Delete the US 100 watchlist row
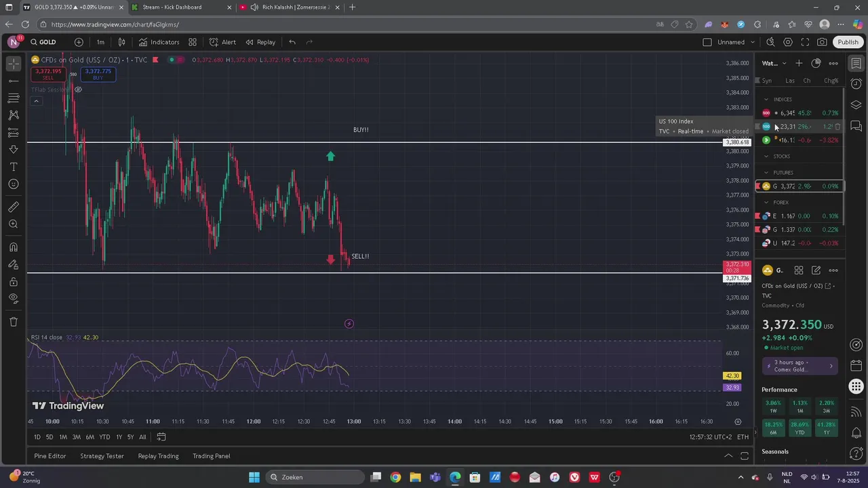The image size is (868, 488). (837, 127)
